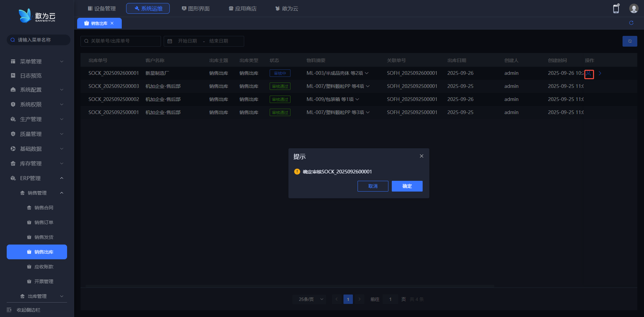Click the 开始日期 date field
The image size is (644, 317).
(187, 41)
